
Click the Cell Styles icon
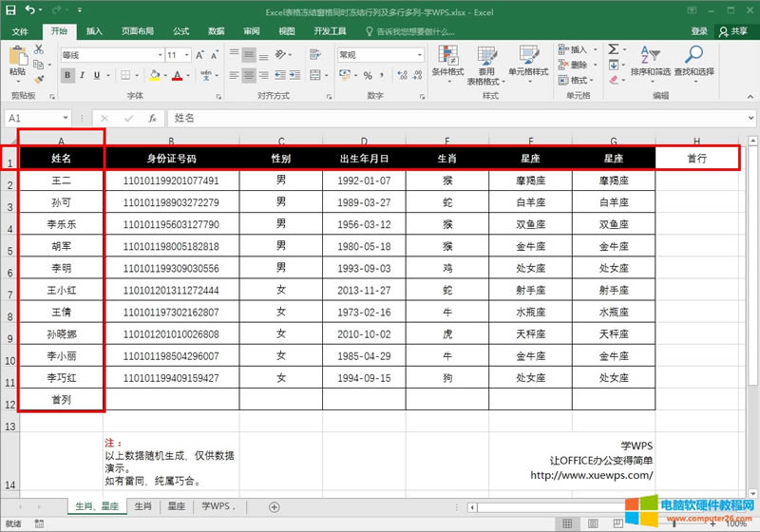527,59
